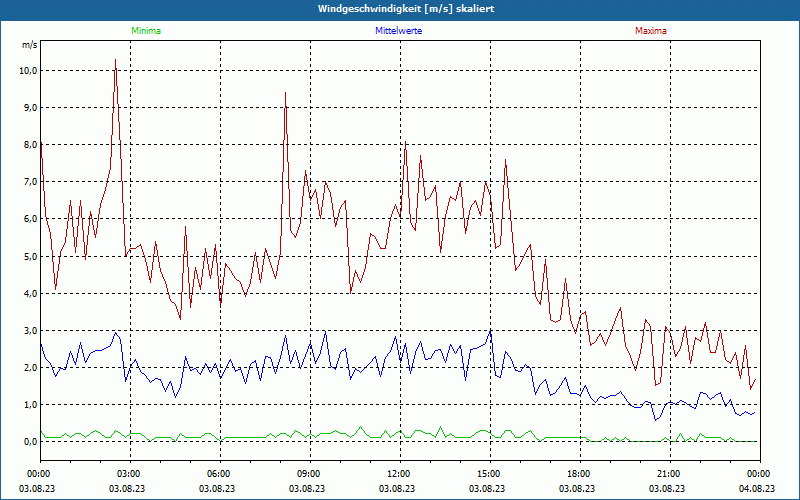Click the '1,0' y-axis value
800x500 pixels.
(x=30, y=405)
